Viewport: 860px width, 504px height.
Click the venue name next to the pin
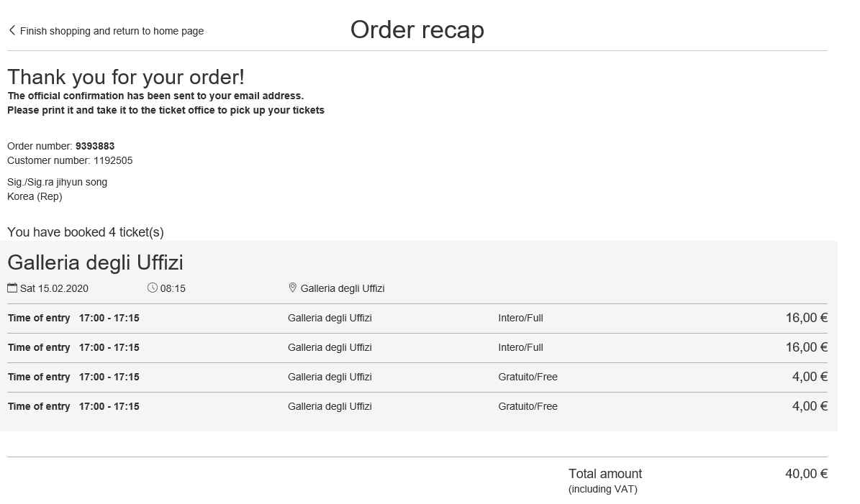(x=343, y=288)
